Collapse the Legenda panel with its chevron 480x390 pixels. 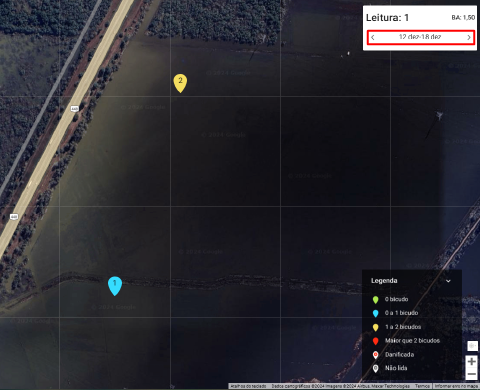pos(448,281)
